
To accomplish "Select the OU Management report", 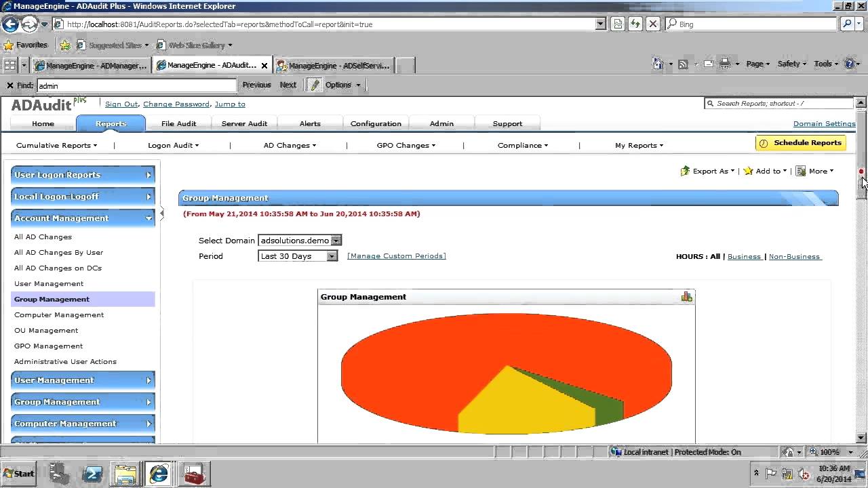I will [46, 330].
